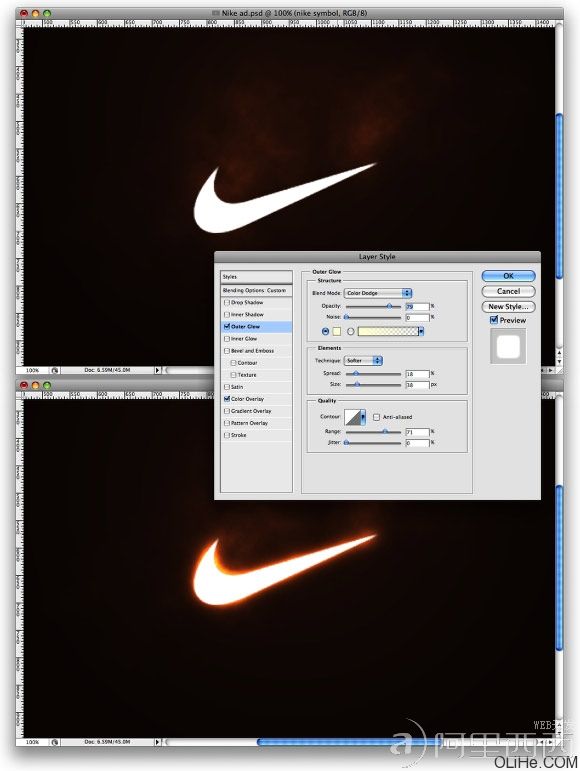Click the Cancel button in Layer Style

tap(508, 291)
